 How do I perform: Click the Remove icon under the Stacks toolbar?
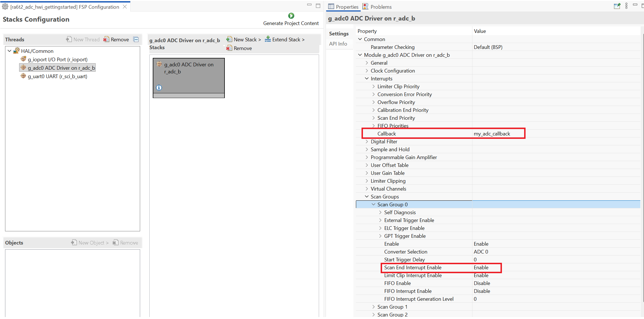tap(229, 48)
